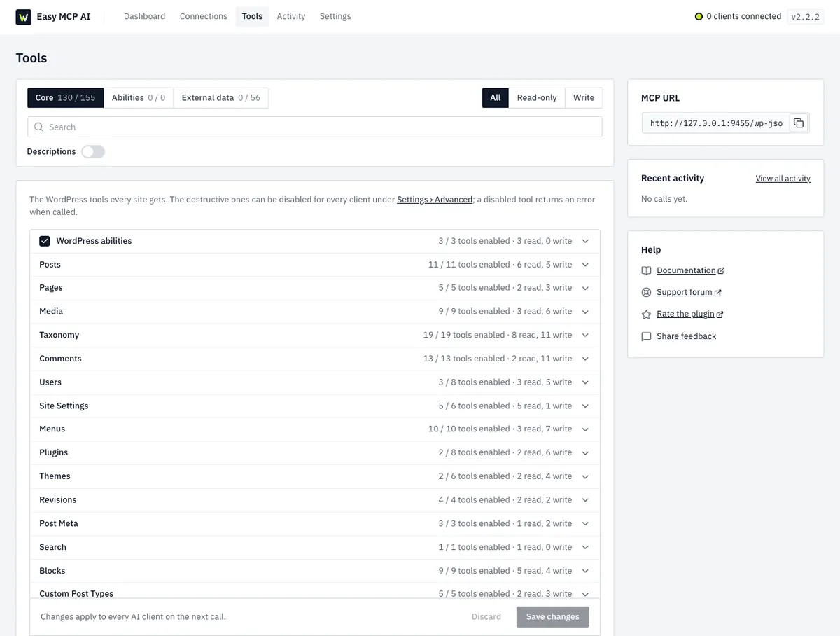Open the Activity nav item
This screenshot has height=636, width=840.
coord(291,16)
